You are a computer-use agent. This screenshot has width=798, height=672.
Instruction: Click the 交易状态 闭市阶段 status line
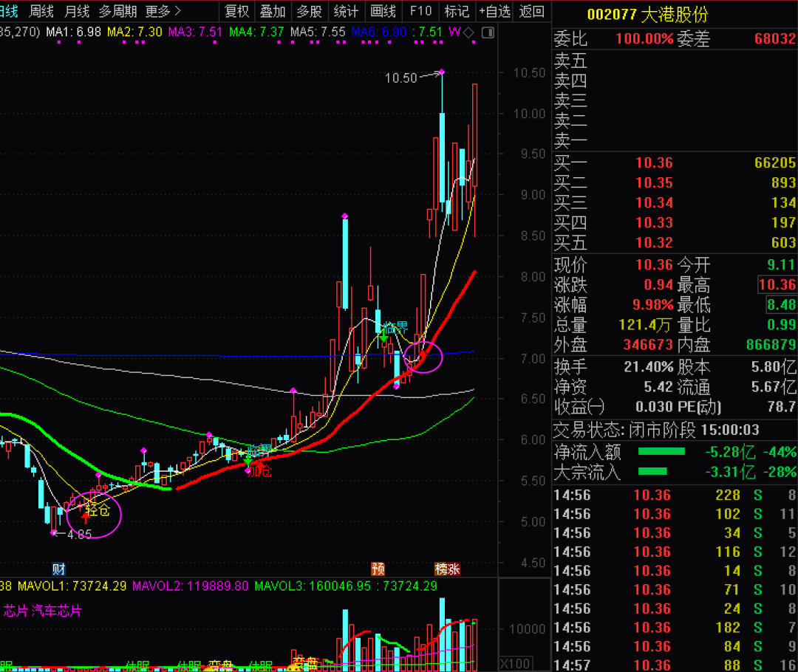[656, 431]
